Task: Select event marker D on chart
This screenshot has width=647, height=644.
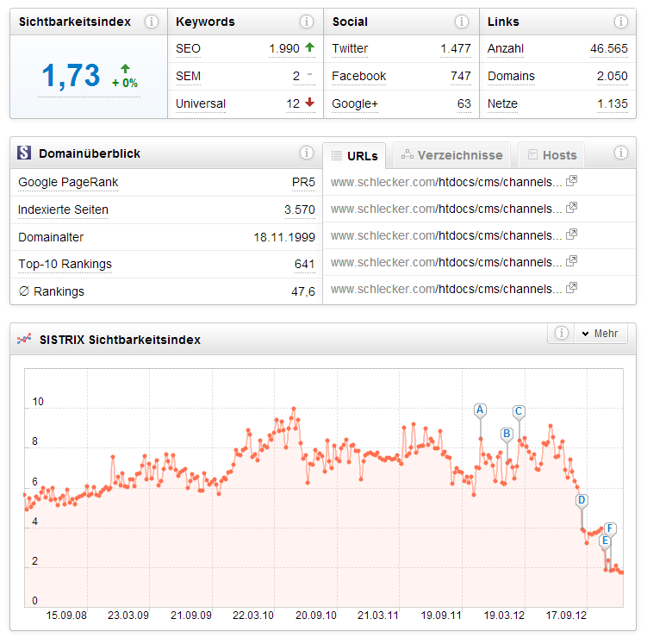Action: tap(582, 499)
